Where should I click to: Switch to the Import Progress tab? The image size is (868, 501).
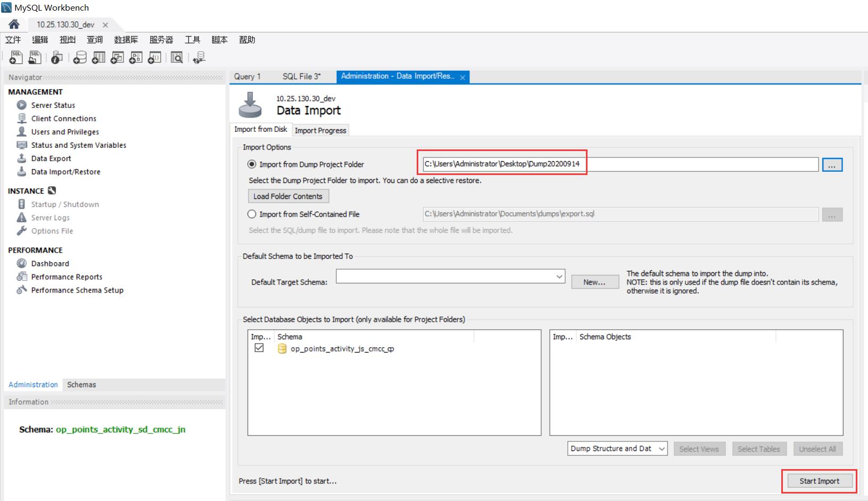[320, 130]
